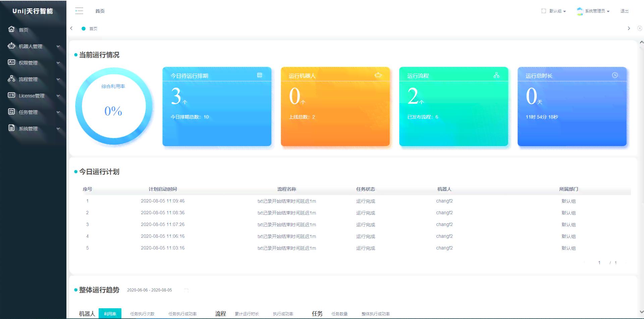Click the 默认组 group square icon

(x=544, y=11)
